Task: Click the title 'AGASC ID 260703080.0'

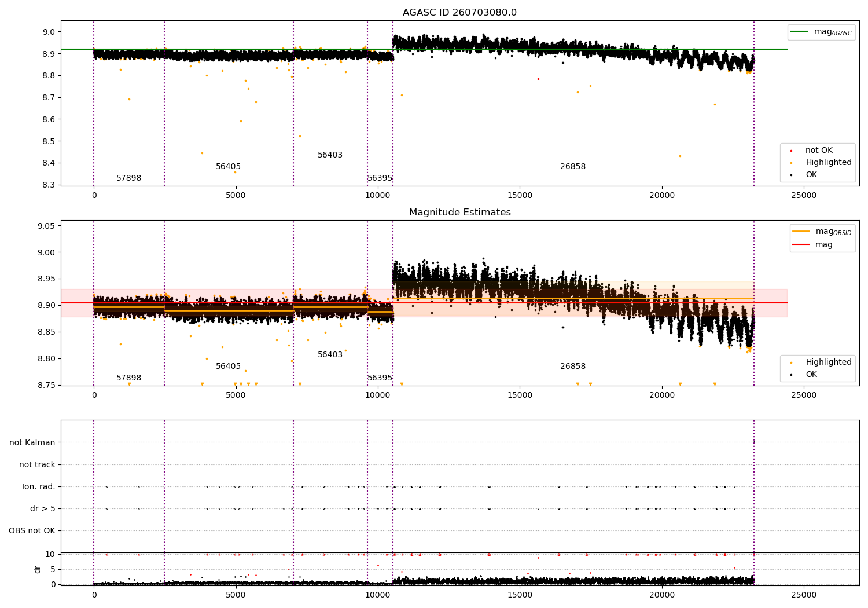Action: (459, 13)
